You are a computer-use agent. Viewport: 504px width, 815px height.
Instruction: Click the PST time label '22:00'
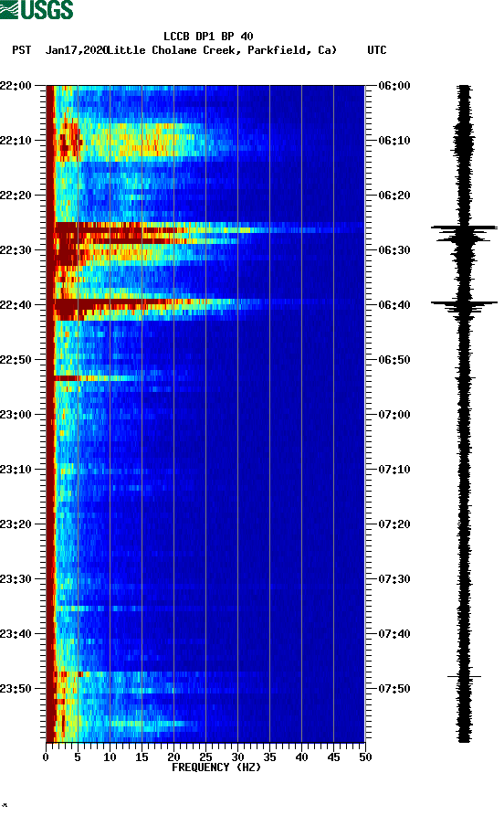tap(16, 86)
